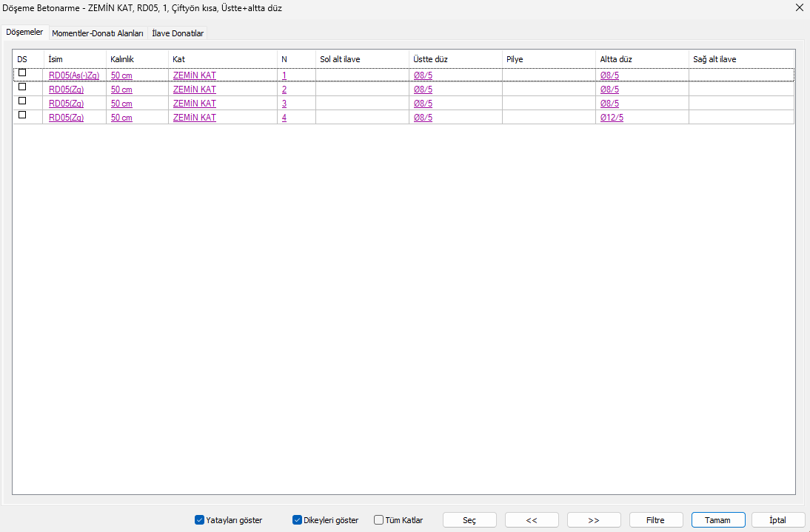Go to previous slab with << button

(x=532, y=520)
